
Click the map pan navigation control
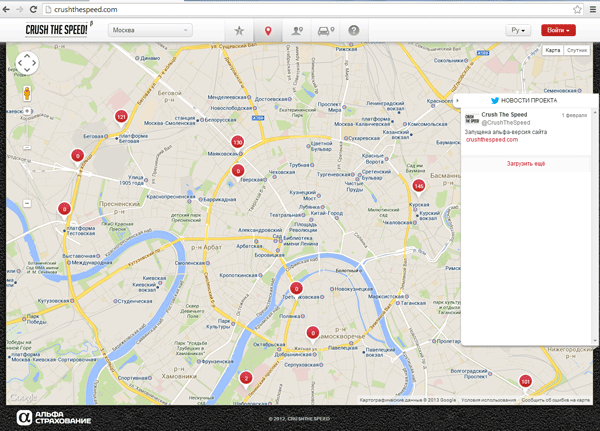(x=27, y=64)
